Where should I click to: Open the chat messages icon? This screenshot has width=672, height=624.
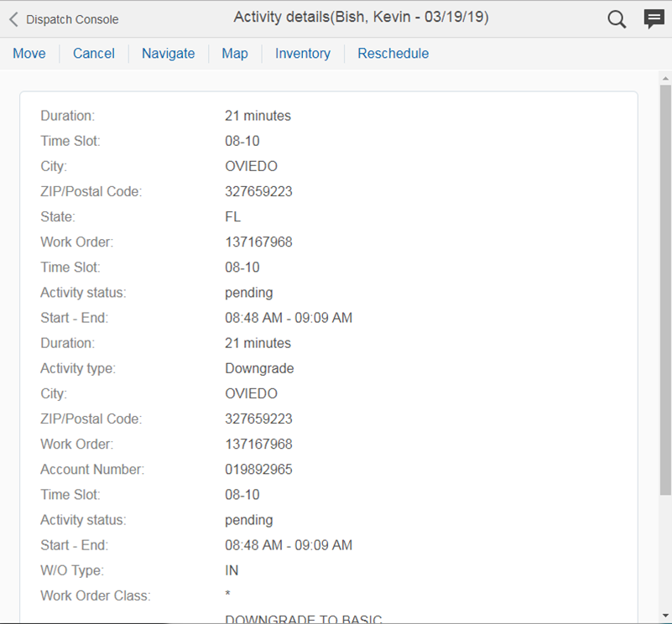click(654, 19)
